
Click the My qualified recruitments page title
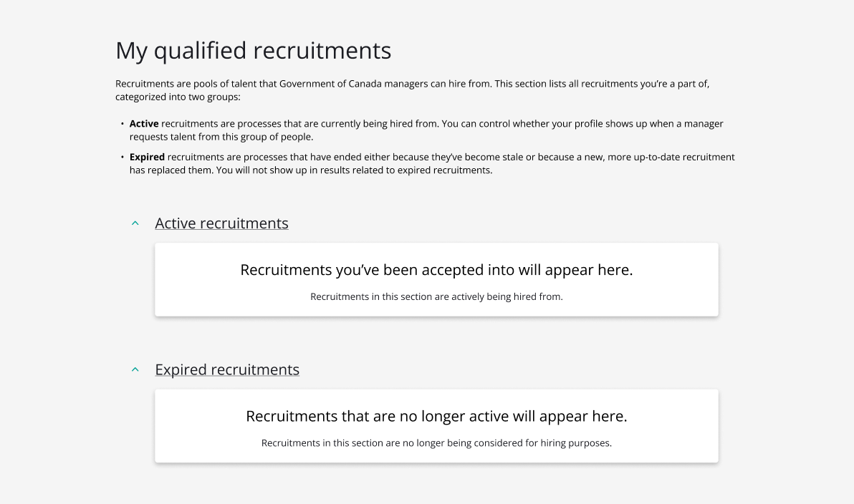254,50
